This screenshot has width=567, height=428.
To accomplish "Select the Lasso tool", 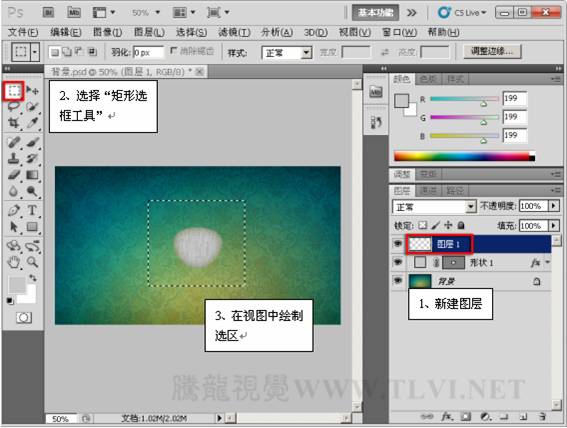I will tap(14, 107).
